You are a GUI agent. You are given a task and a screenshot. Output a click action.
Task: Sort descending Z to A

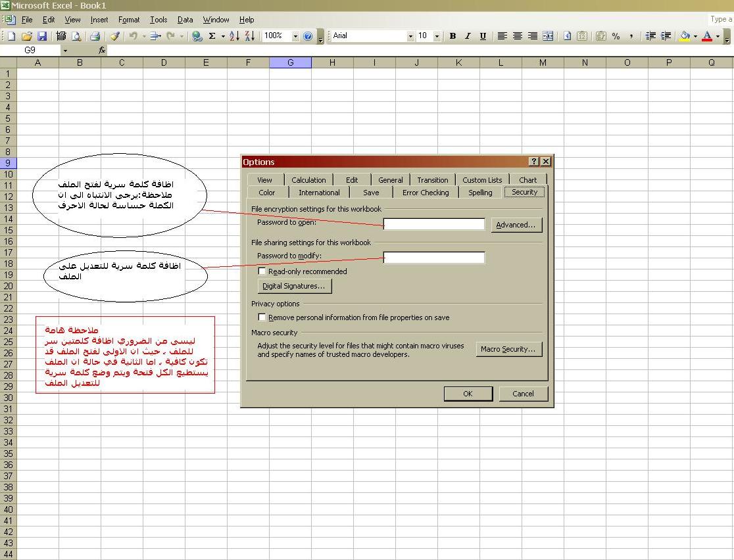tap(250, 36)
